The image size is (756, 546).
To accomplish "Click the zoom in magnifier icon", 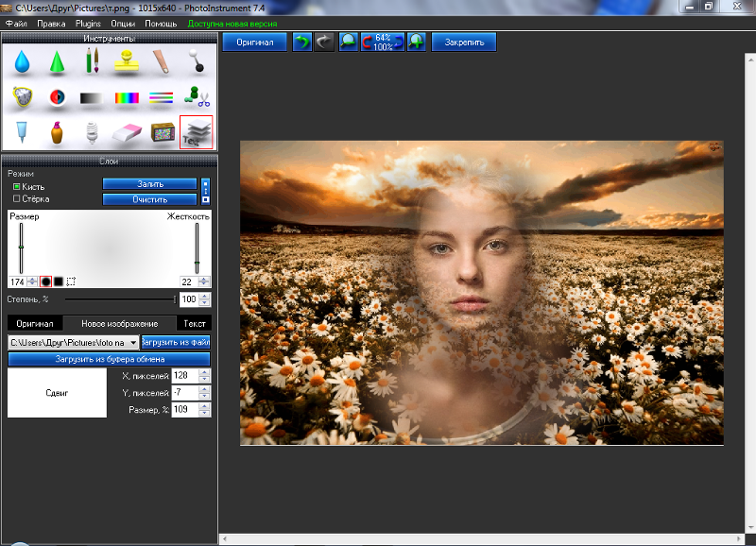I will tap(416, 43).
